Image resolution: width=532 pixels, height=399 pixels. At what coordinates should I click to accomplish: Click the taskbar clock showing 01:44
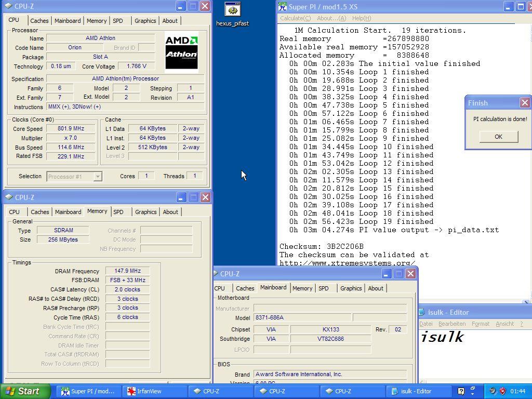(x=518, y=391)
